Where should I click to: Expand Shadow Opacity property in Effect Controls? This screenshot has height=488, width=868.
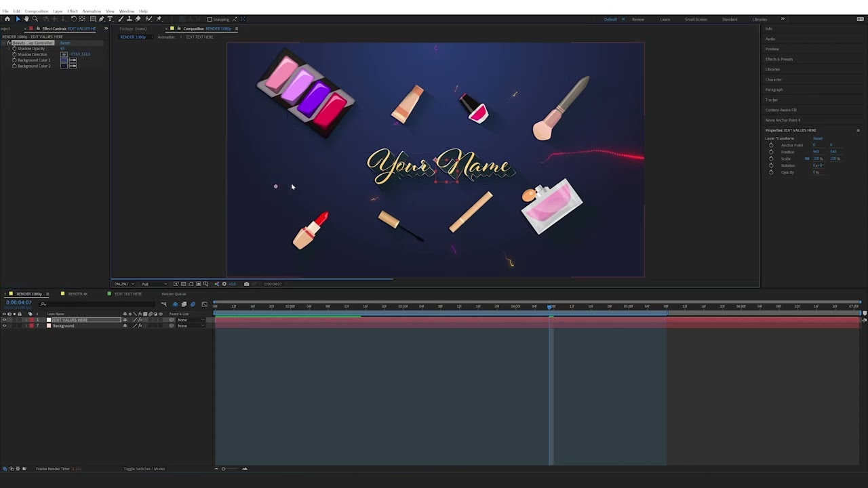[9, 49]
